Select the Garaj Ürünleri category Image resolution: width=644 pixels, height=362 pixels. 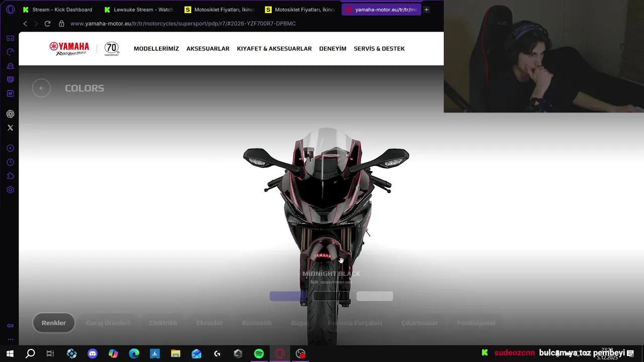pyautogui.click(x=108, y=323)
